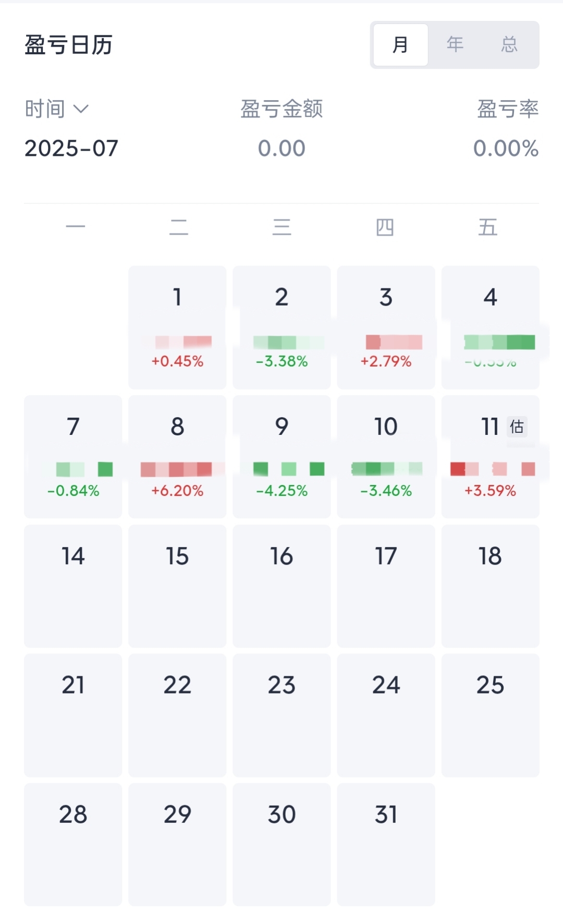Click the 盈亏率 column header
Screen dimensions: 563x924
(x=508, y=109)
